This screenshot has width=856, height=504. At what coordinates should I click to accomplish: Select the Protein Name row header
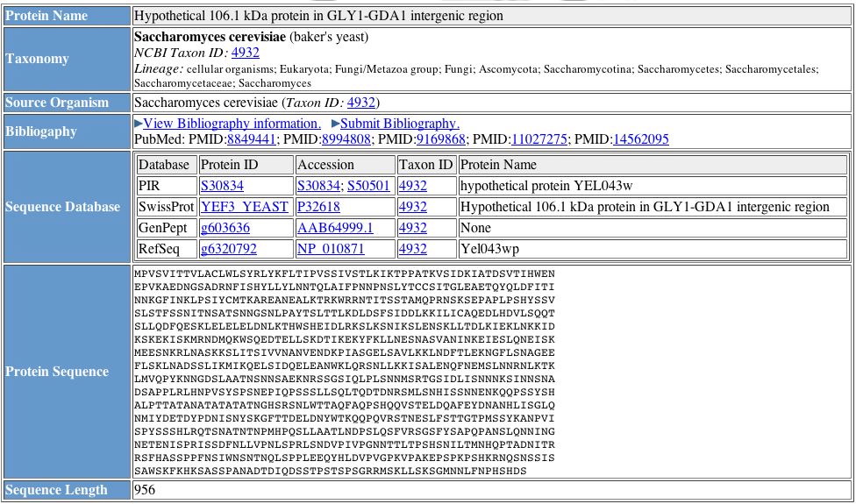pos(67,15)
